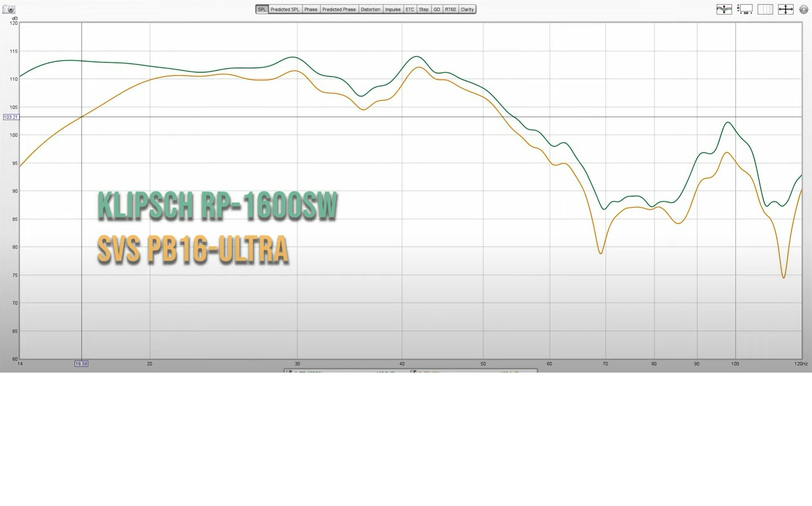Viewport: 812px width, 506px height.
Task: Open the RT60 tab
Action: point(450,9)
